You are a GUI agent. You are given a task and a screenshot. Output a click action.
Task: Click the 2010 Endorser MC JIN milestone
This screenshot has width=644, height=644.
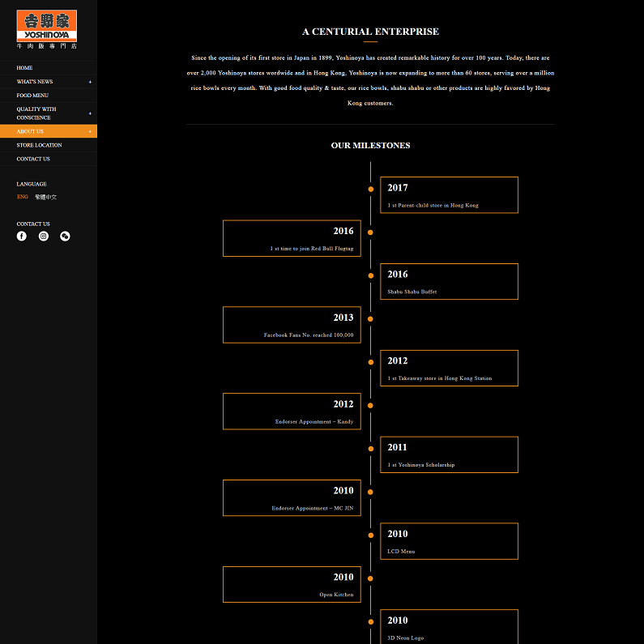pyautogui.click(x=292, y=498)
